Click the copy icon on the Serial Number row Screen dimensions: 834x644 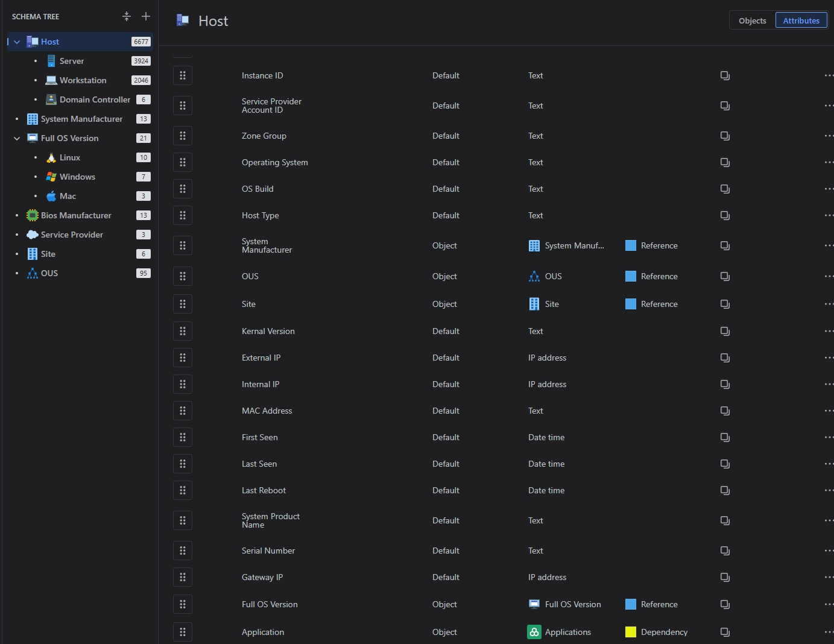724,551
